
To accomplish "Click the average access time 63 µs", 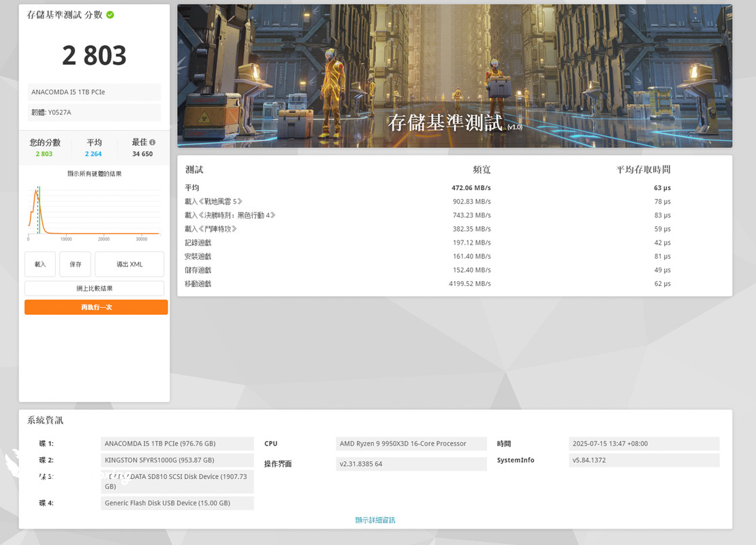I will click(663, 187).
